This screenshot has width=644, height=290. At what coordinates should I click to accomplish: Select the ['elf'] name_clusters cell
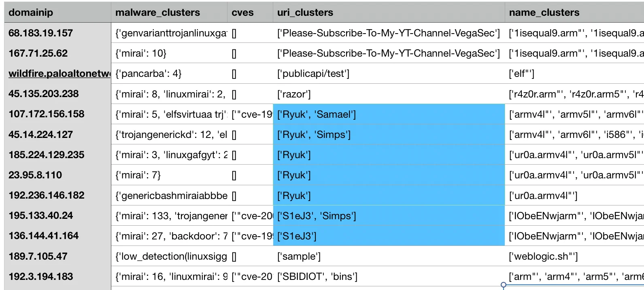tap(574, 74)
